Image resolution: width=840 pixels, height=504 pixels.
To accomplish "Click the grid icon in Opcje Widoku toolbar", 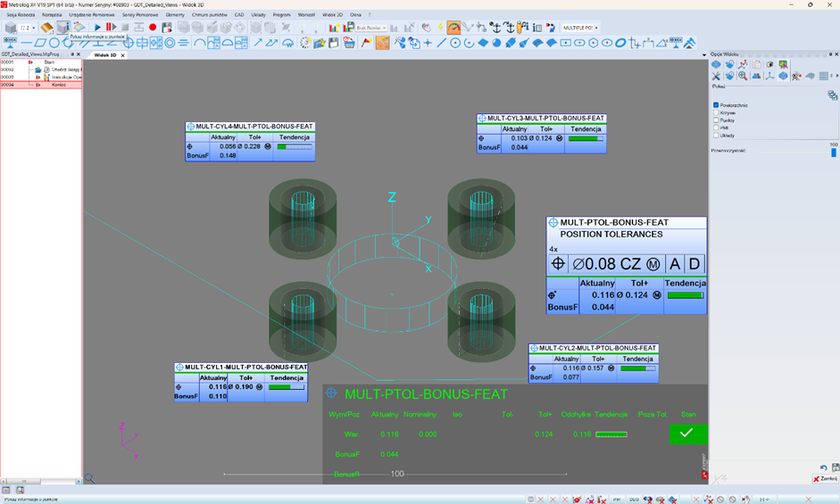I will [x=823, y=76].
